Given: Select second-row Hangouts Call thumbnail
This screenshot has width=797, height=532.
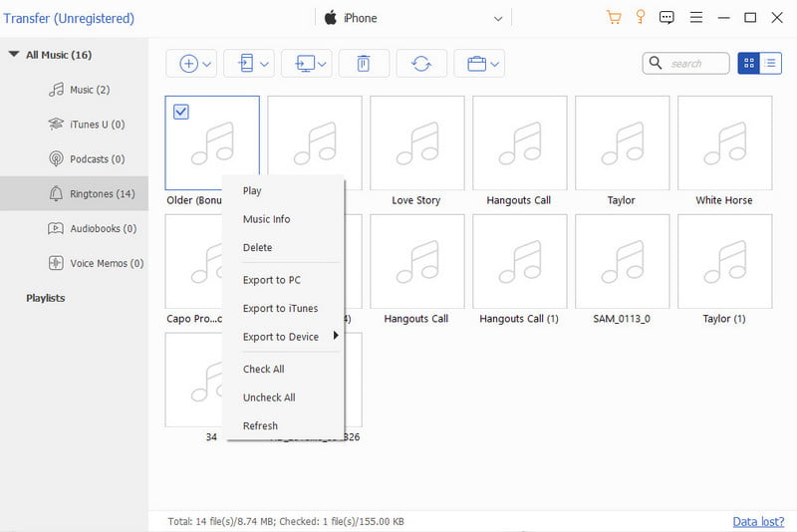Looking at the screenshot, I should pos(416,261).
